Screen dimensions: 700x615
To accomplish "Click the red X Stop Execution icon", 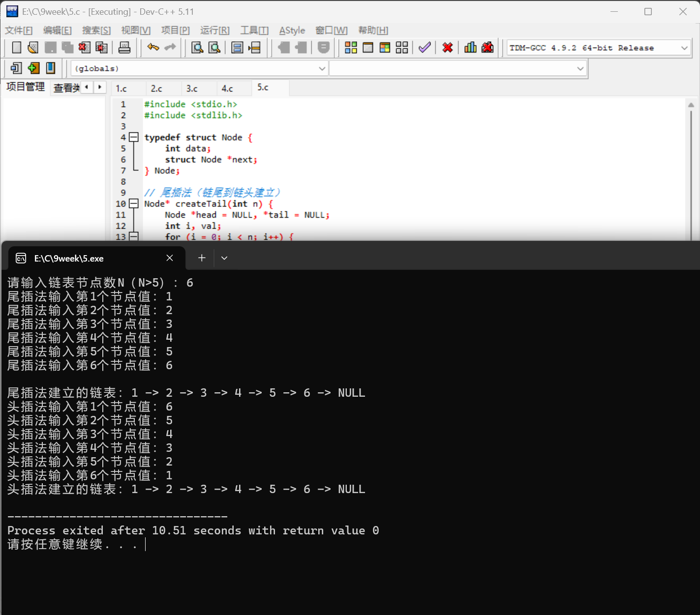I will (447, 48).
